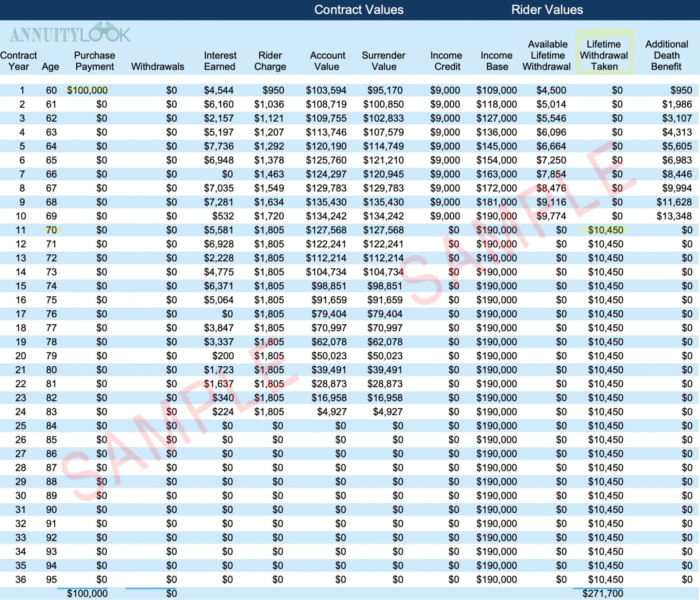The image size is (700, 600).
Task: Click the Contract Year column header
Action: pos(18,61)
